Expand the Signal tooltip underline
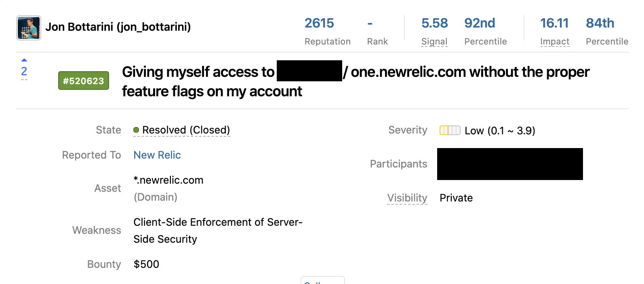 coord(434,41)
